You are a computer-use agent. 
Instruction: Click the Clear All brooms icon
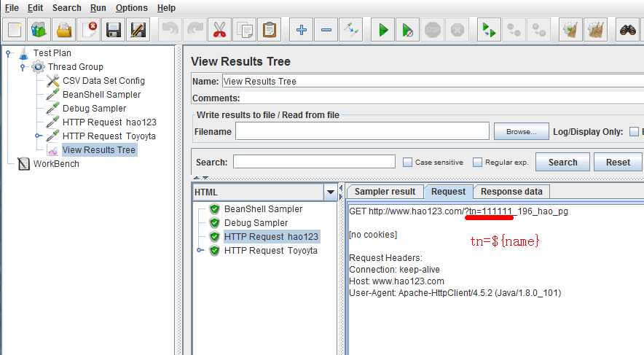[595, 30]
